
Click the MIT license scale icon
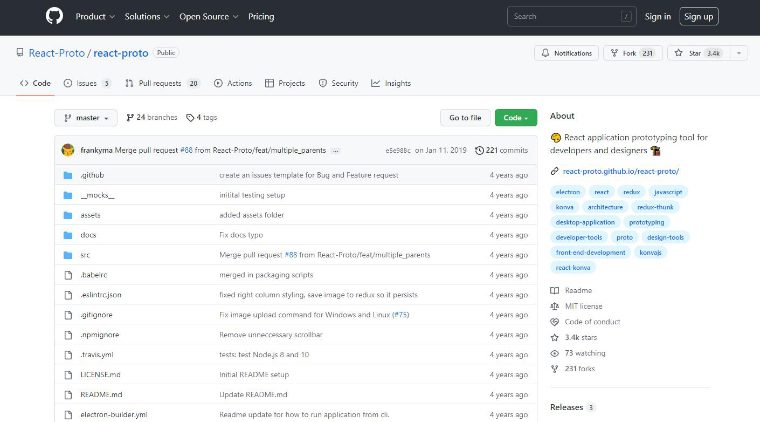pos(554,306)
